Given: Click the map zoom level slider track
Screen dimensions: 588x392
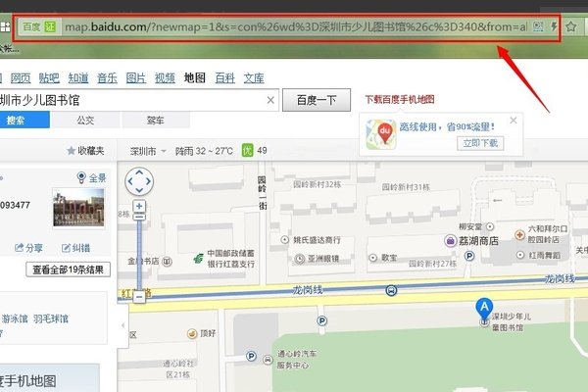Looking at the screenshot, I should [139, 256].
